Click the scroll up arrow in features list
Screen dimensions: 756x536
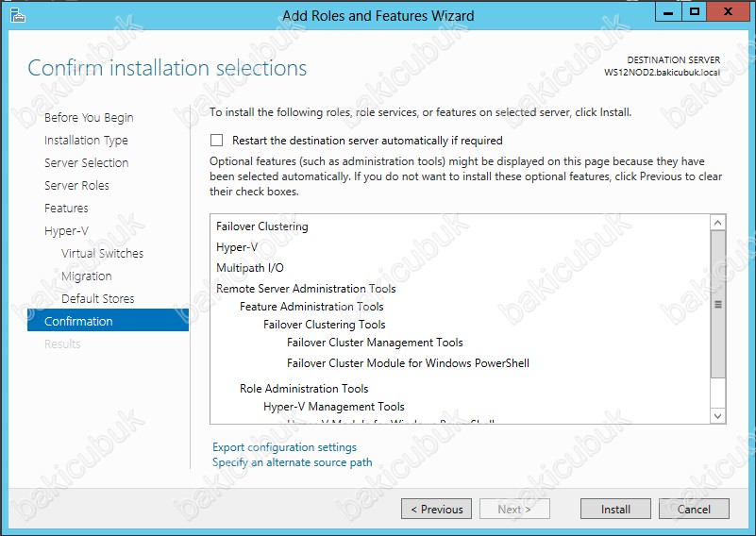717,223
